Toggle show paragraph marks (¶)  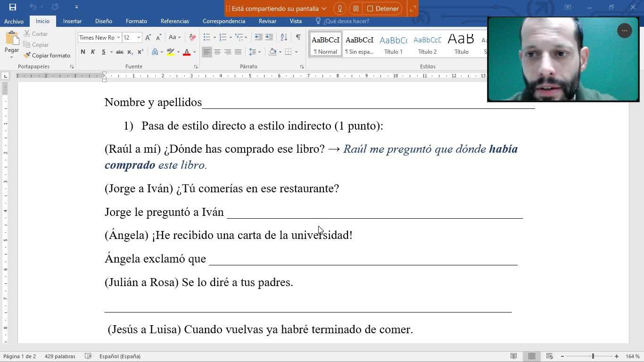298,37
